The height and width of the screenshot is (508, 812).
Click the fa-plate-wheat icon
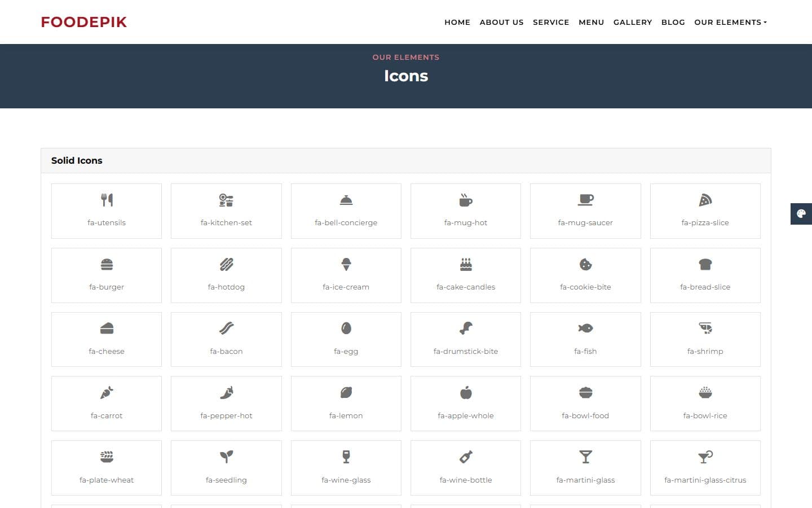107,457
